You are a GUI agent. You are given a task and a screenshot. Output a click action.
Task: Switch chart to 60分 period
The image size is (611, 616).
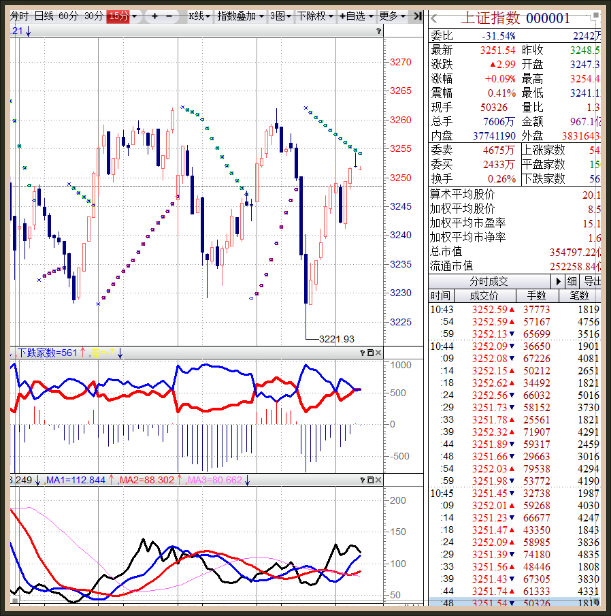[x=68, y=17]
